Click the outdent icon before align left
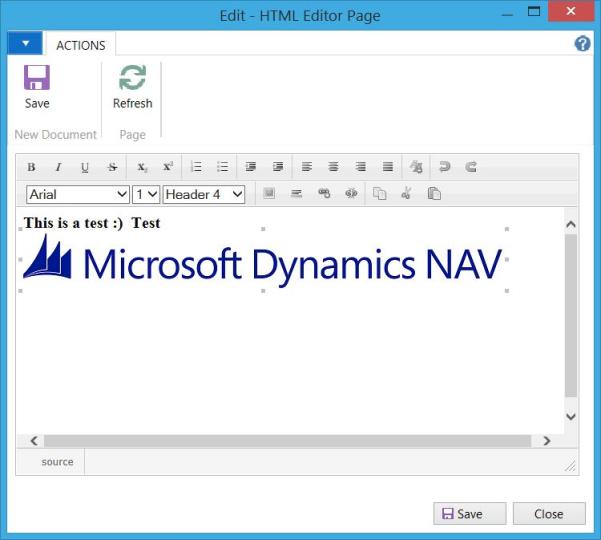The image size is (601, 540). point(278,167)
